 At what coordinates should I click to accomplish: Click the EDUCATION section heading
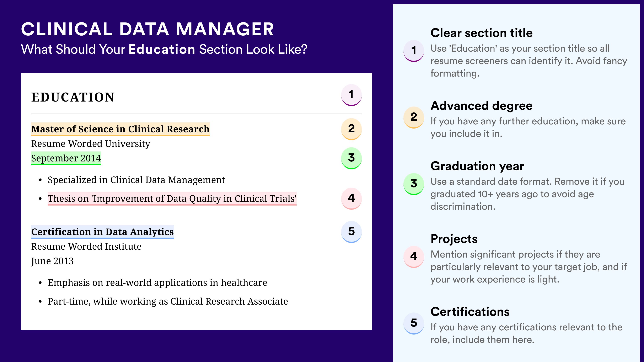[73, 97]
